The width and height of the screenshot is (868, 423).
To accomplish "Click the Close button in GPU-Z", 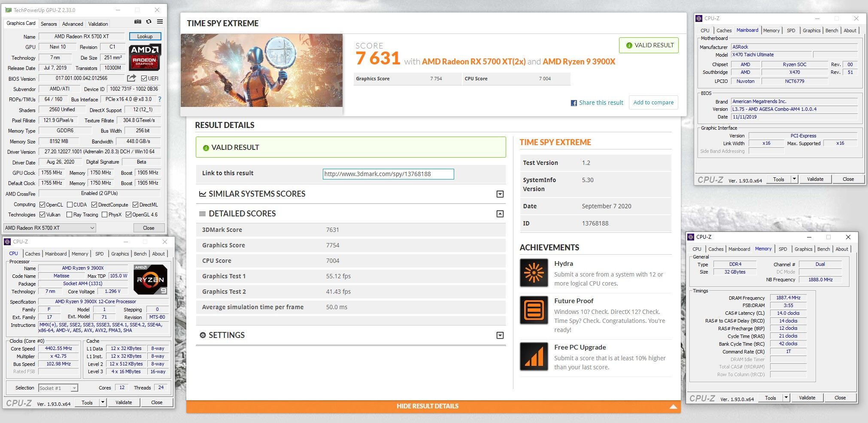I will click(149, 228).
